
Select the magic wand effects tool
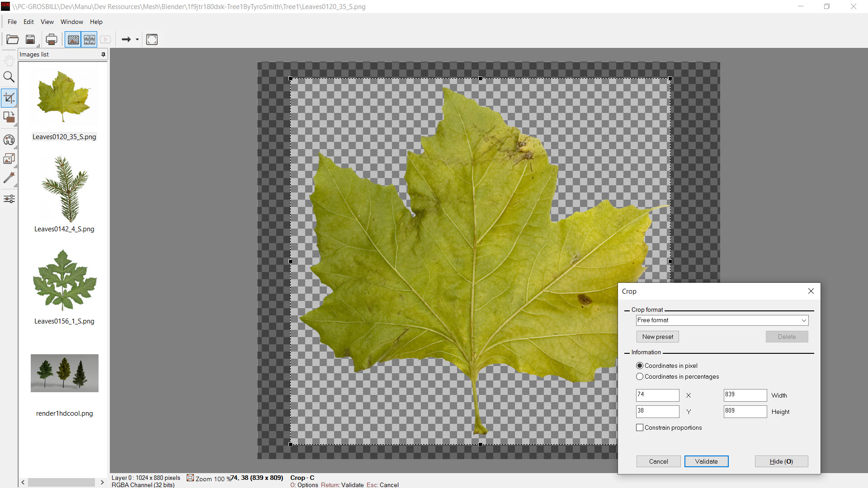pyautogui.click(x=9, y=178)
